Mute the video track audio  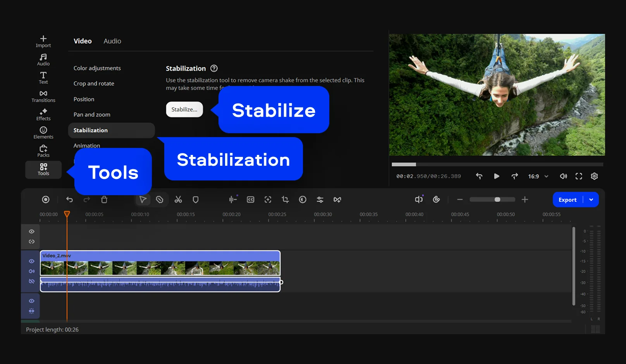pyautogui.click(x=32, y=271)
